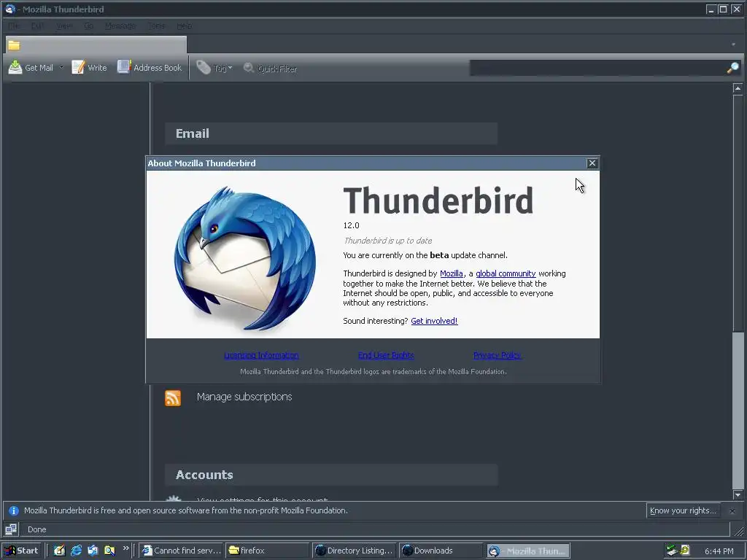The height and width of the screenshot is (560, 747).
Task: Click the scrollbar up arrow
Action: click(x=738, y=88)
